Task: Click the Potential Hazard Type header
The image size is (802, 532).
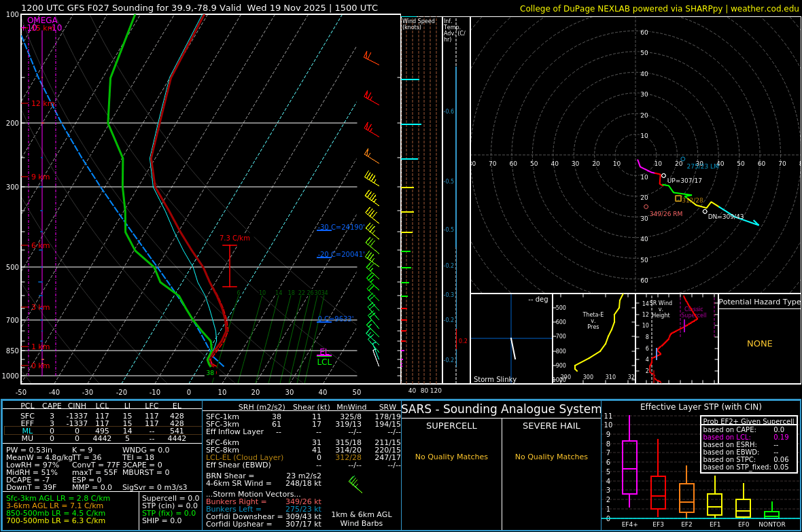Action: click(759, 302)
